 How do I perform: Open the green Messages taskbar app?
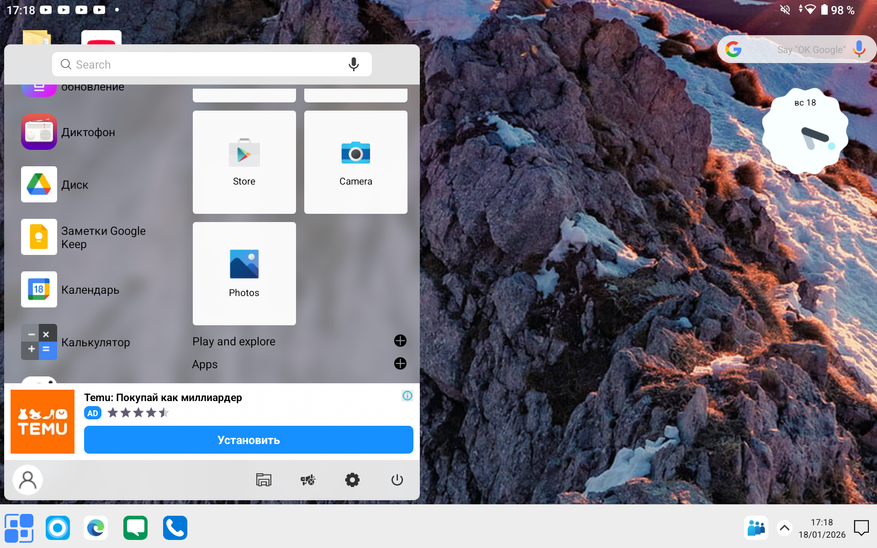point(135,528)
